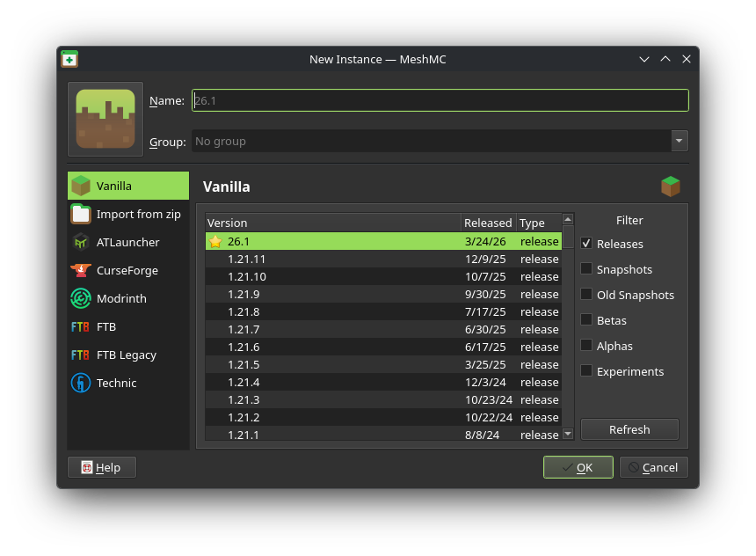This screenshot has height=556, width=756.
Task: Enable the Snapshots filter checkbox
Action: [586, 269]
